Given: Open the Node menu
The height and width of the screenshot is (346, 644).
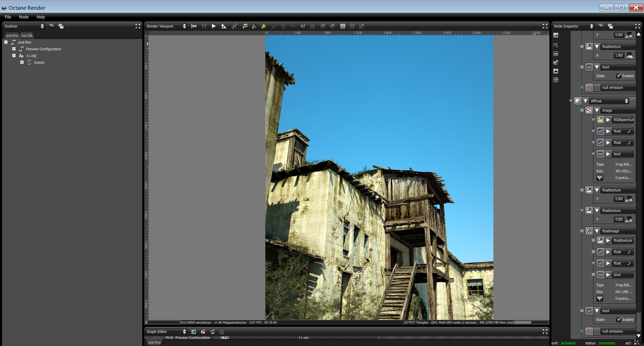Looking at the screenshot, I should point(23,17).
